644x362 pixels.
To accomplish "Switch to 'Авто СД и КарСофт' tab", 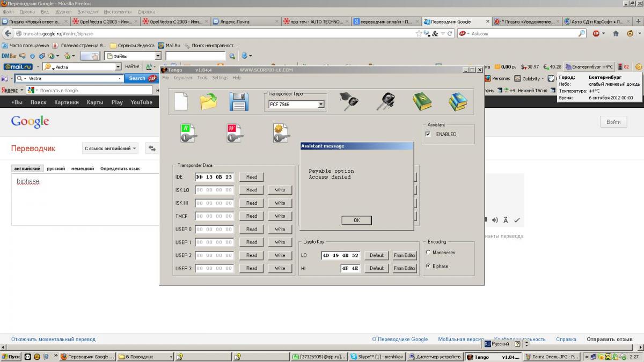I will pos(597,21).
